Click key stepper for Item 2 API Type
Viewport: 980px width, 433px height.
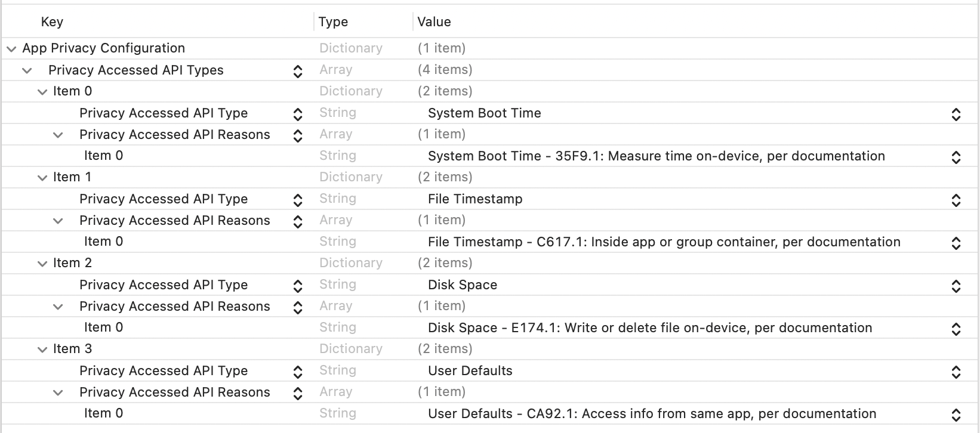pos(298,286)
